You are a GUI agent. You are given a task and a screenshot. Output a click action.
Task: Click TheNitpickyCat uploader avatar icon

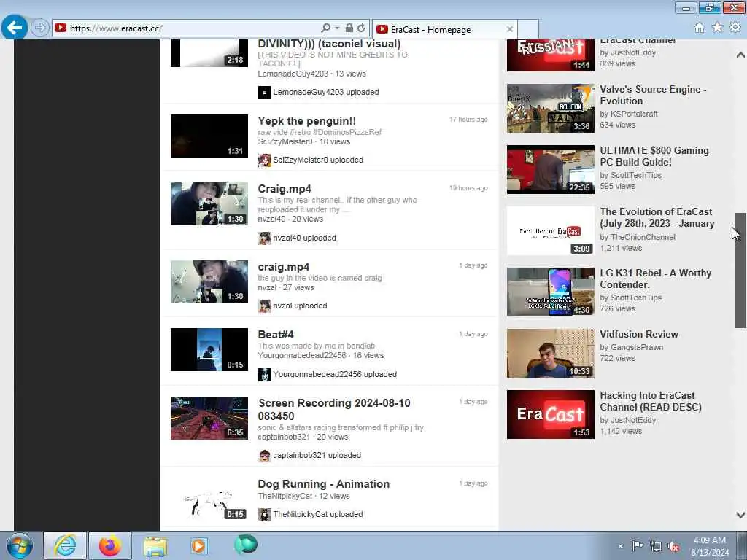coord(264,514)
